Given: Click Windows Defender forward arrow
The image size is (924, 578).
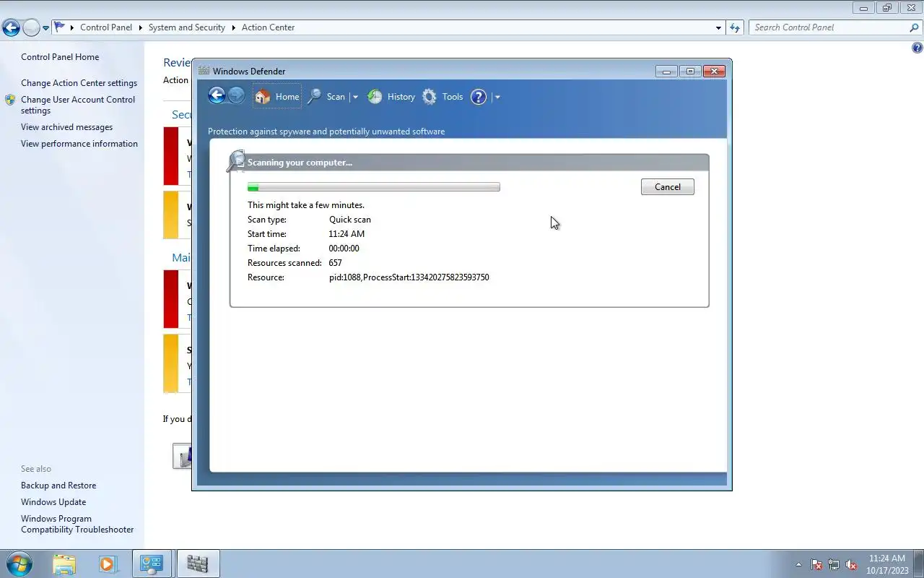Looking at the screenshot, I should pos(236,95).
